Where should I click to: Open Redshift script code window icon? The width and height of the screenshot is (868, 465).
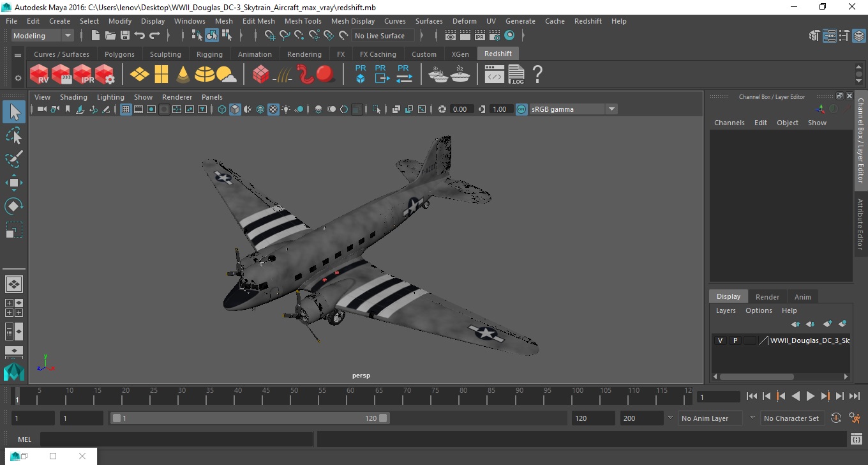point(495,74)
